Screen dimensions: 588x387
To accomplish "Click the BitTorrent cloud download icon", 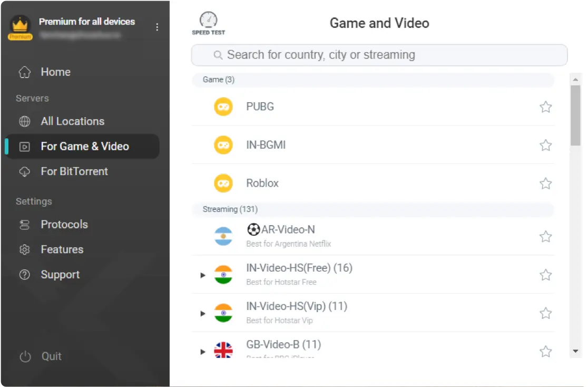I will pos(25,171).
